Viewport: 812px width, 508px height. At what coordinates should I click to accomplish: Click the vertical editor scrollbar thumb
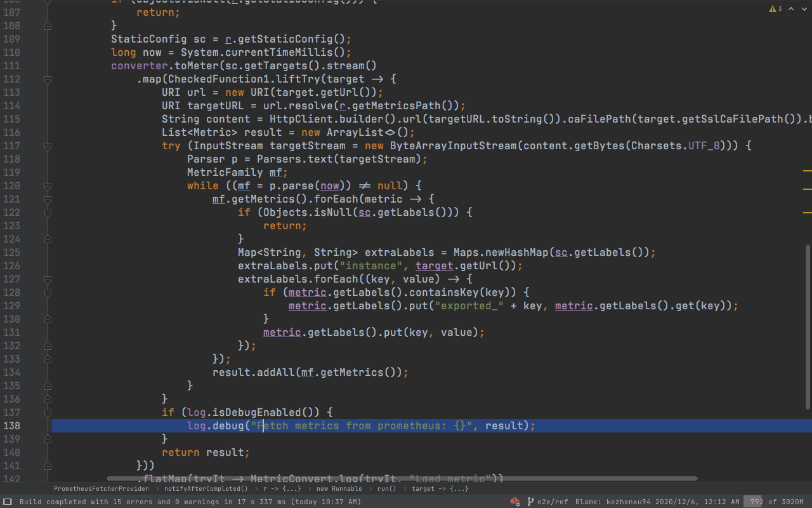coord(808,326)
